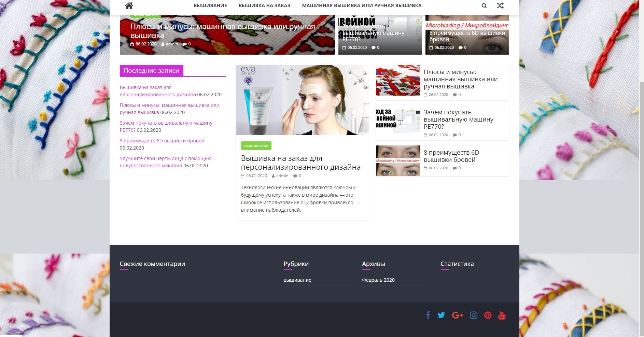
Task: Open Pinterest icon in footer
Action: 488,315
